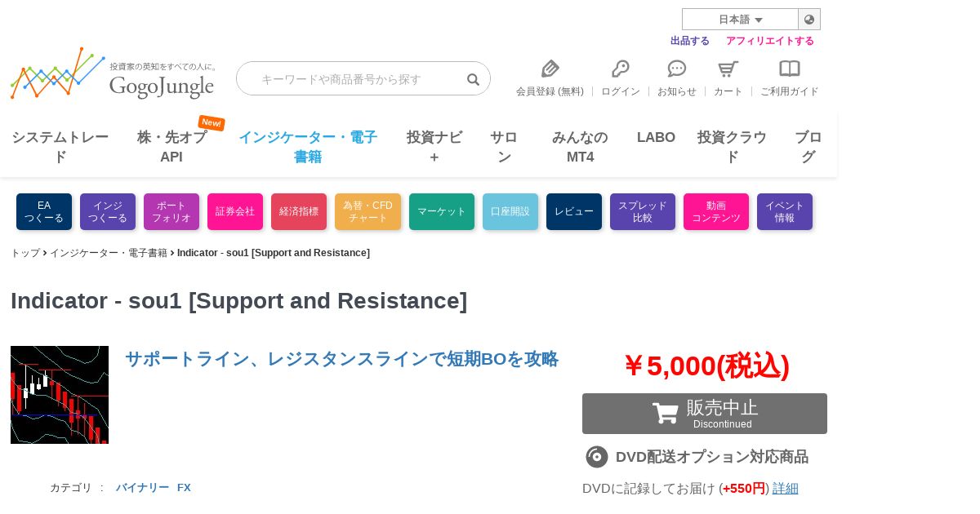Click the GogoJungle logo
This screenshot has width=980, height=514.
pos(114,73)
